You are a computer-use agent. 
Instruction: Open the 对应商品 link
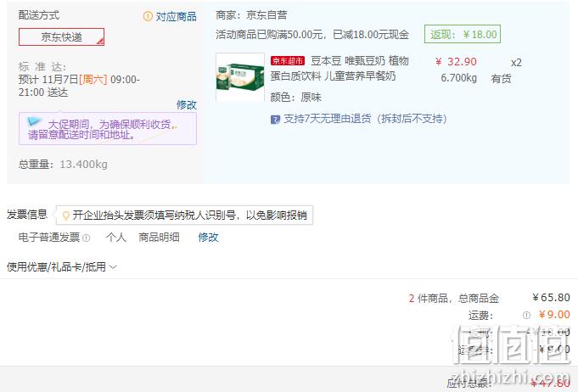tap(176, 17)
